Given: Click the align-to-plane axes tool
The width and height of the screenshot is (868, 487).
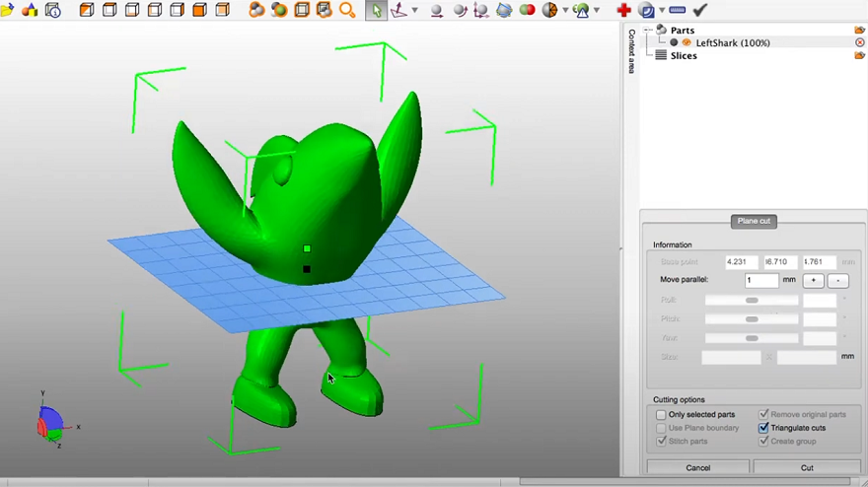Looking at the screenshot, I should click(x=399, y=10).
